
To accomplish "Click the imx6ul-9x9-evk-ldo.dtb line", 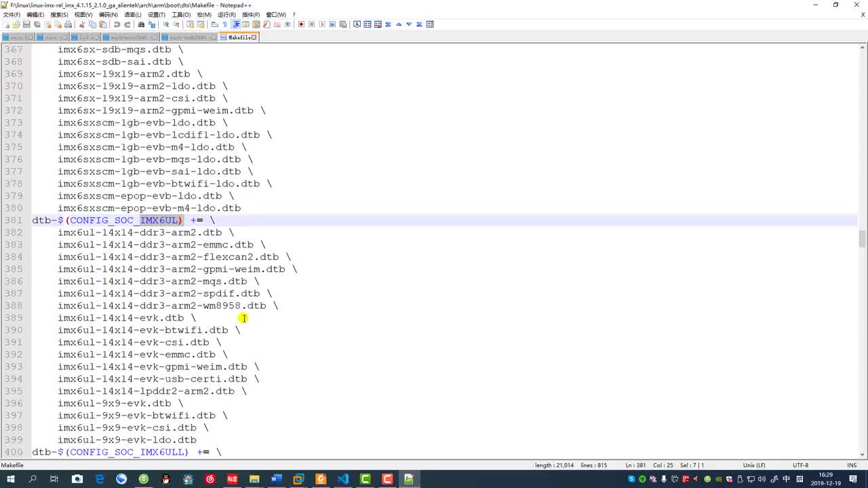I will (x=127, y=440).
